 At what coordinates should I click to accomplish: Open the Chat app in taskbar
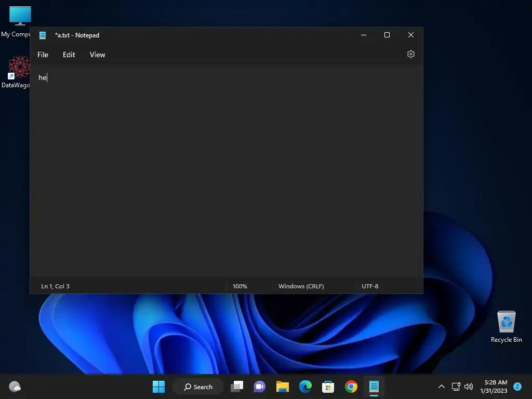(x=259, y=387)
